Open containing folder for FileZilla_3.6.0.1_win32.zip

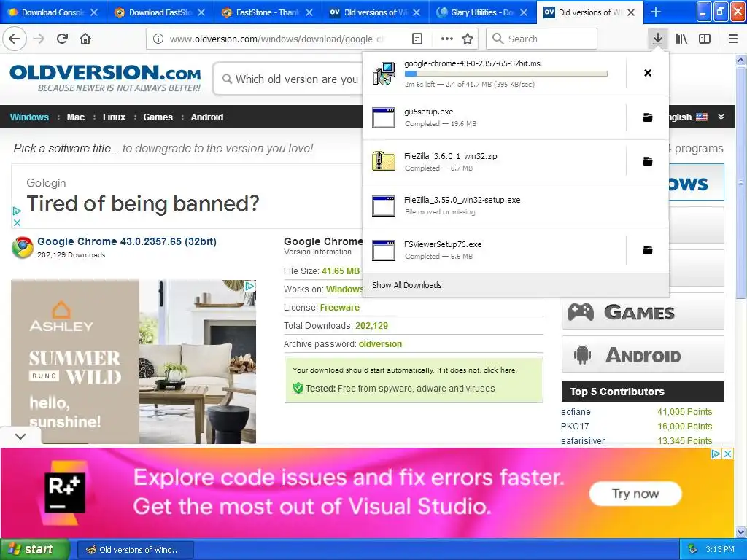click(x=648, y=161)
